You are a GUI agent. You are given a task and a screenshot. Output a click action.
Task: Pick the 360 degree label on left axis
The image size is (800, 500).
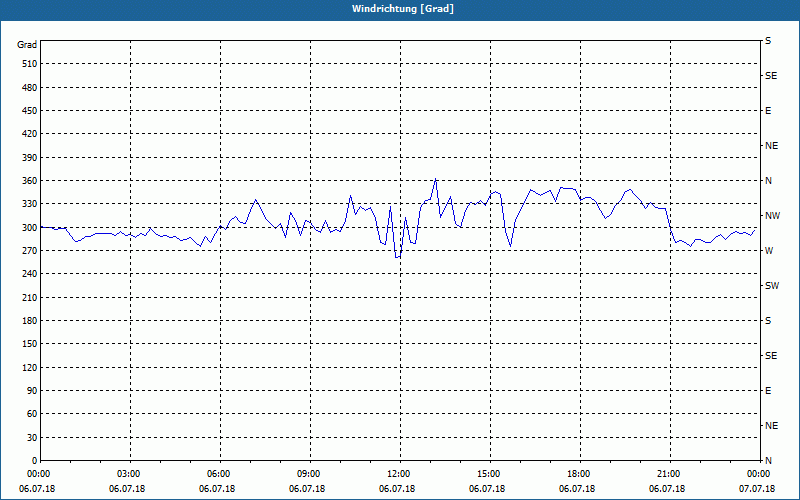coord(30,181)
